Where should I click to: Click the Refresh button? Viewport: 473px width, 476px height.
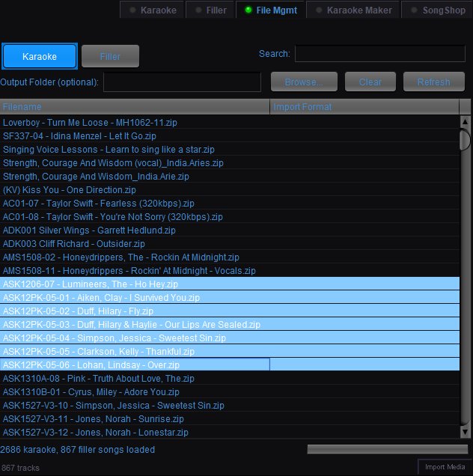coord(434,82)
